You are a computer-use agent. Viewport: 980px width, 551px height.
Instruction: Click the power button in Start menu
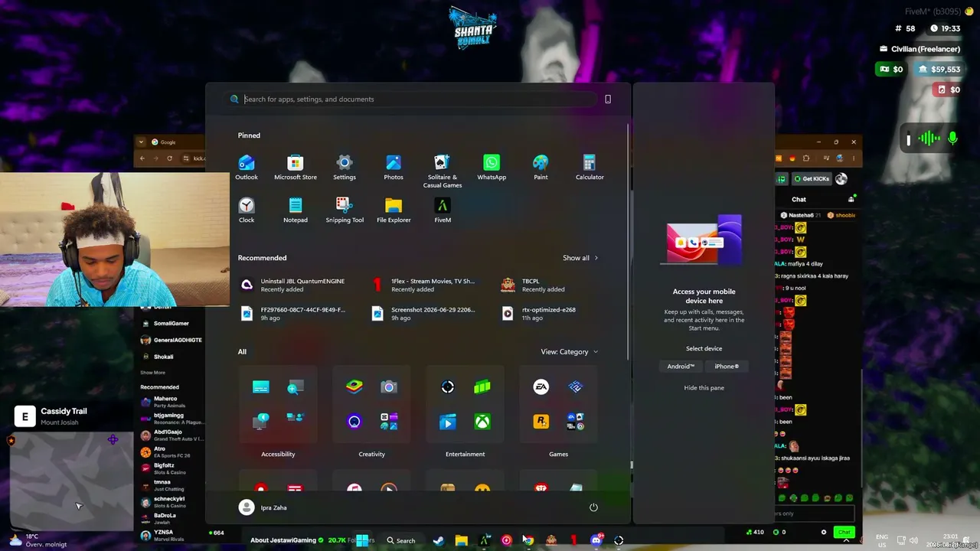[593, 507]
